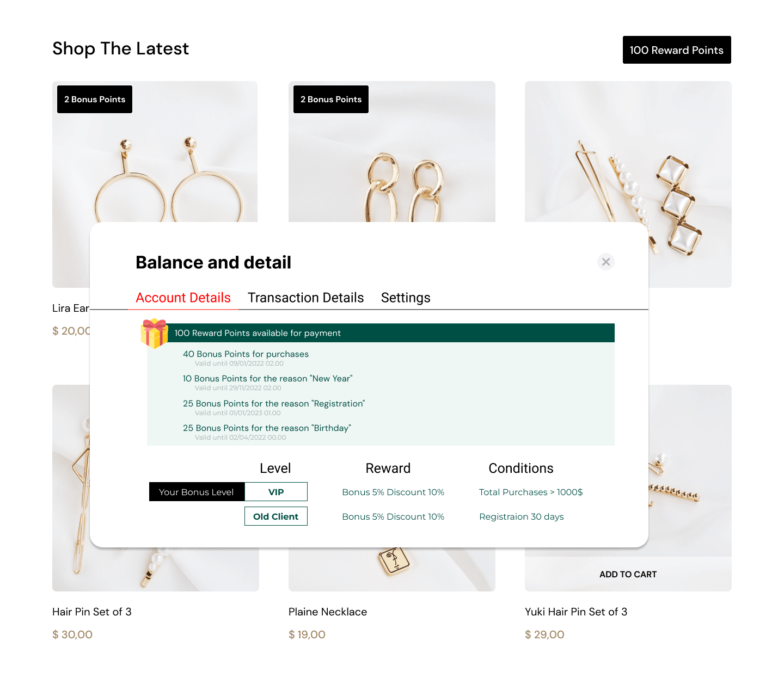Click "Valid until 29/11/2022 02.00" text

(238, 388)
